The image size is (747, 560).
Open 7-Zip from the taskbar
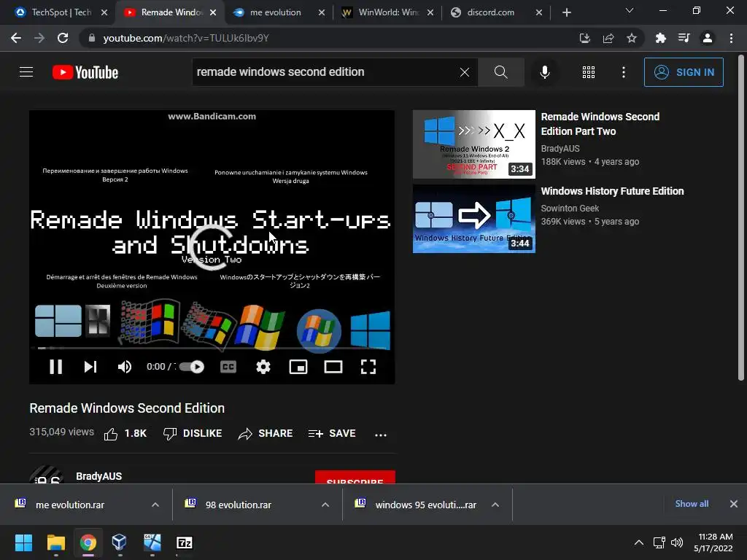(x=185, y=542)
